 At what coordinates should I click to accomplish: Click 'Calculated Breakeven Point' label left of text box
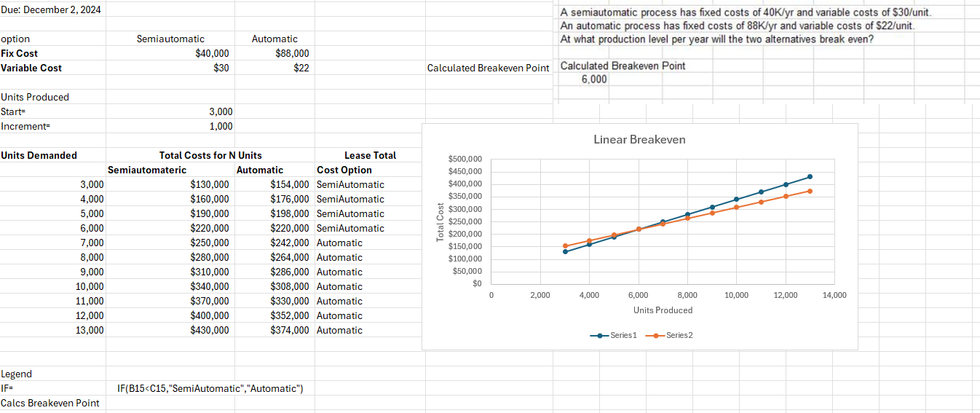tap(488, 68)
